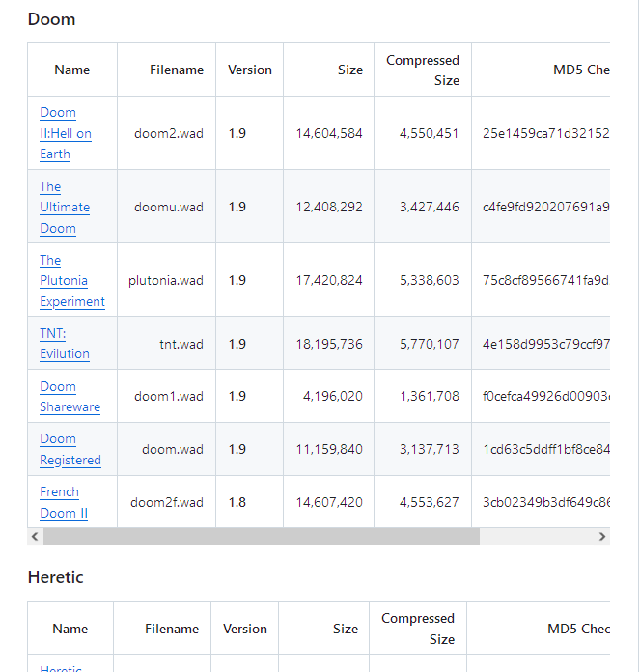The image size is (640, 672).
Task: Click the Doom table's right scroll arrow
Action: 602,536
